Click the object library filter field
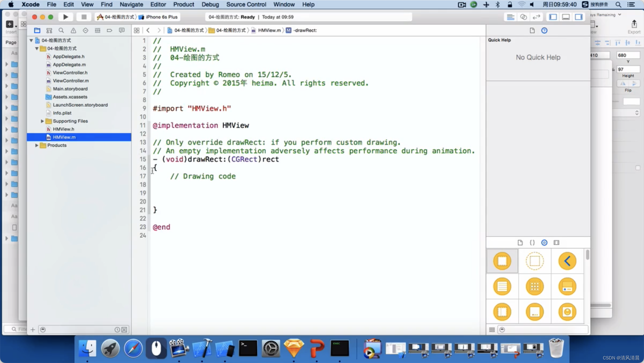Viewport: 644px width, 363px height. coord(543,329)
